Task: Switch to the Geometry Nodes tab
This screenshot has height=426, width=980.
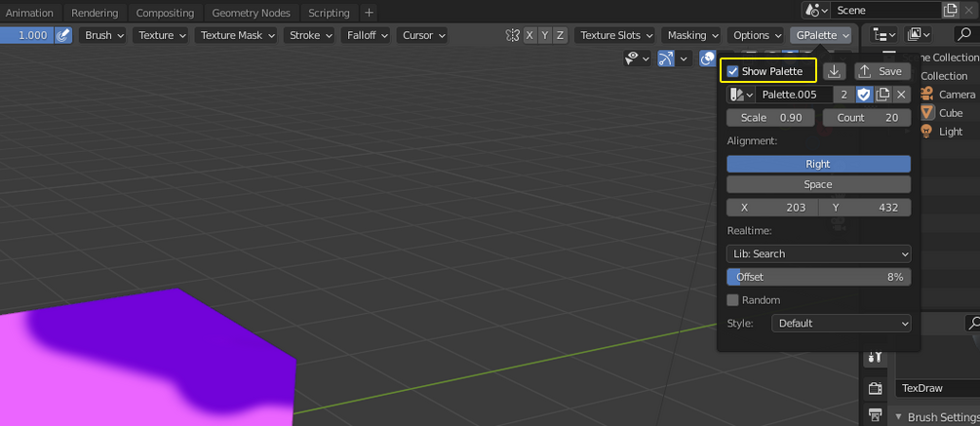Action: [252, 13]
